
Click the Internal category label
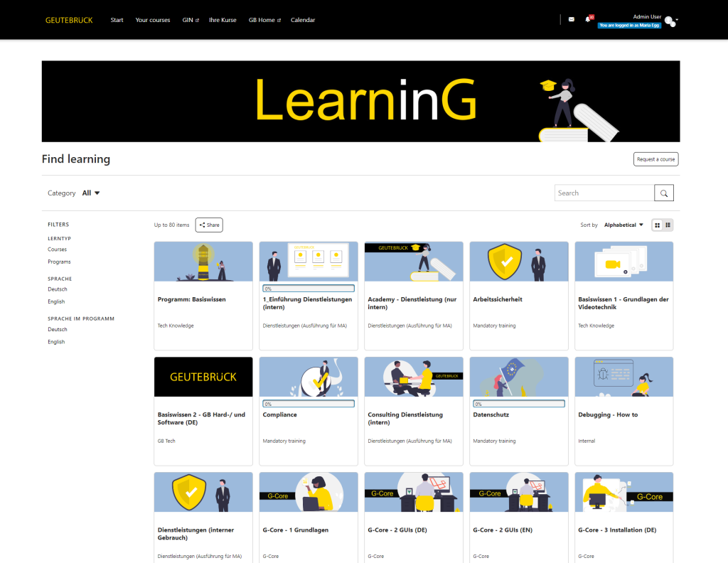[587, 441]
